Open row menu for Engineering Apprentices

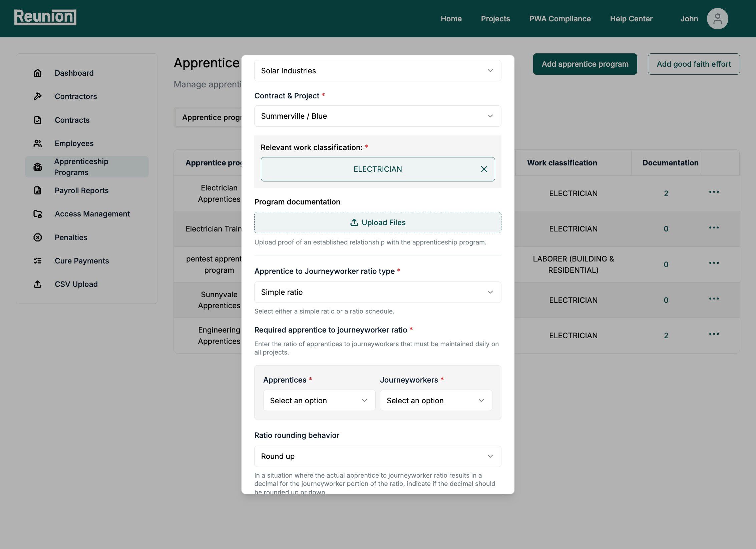pyautogui.click(x=714, y=334)
